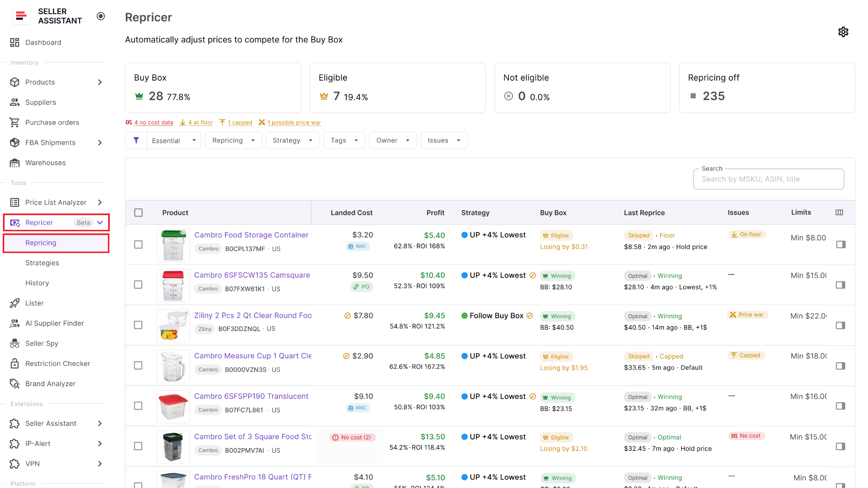Select checkbox for Cambro 6SFSPP190 Translucent
The image size is (868, 488).
138,406
